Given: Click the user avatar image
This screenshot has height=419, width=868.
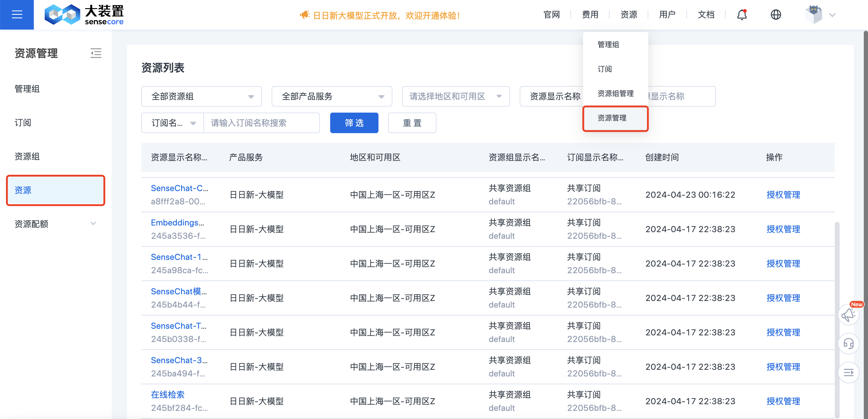Looking at the screenshot, I should pyautogui.click(x=813, y=14).
